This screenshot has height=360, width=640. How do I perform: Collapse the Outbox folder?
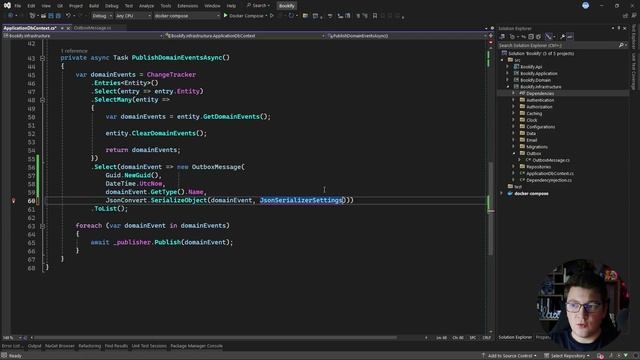[x=513, y=153]
